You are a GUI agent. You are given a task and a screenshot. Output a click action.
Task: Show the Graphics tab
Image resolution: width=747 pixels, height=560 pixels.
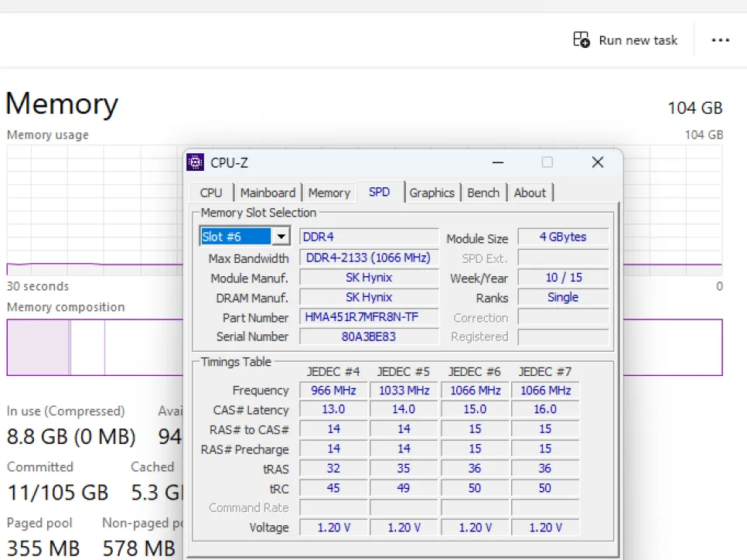431,193
